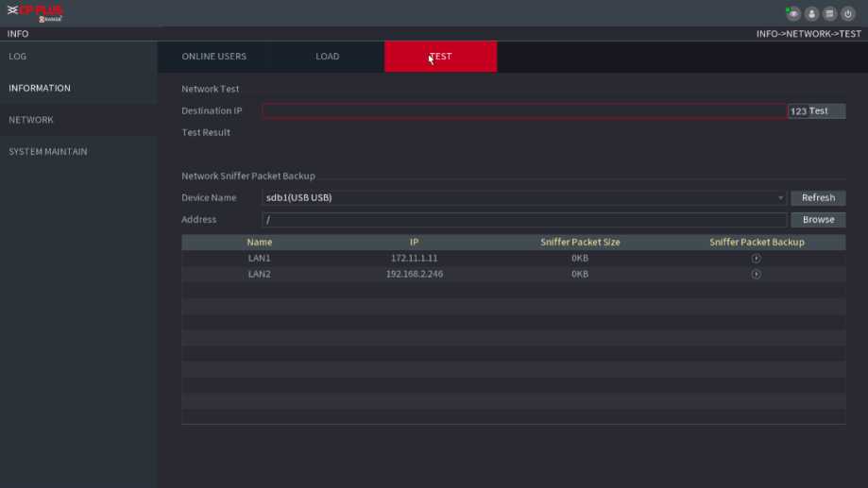The width and height of the screenshot is (868, 488).
Task: Click the Address path field
Action: [524, 220]
